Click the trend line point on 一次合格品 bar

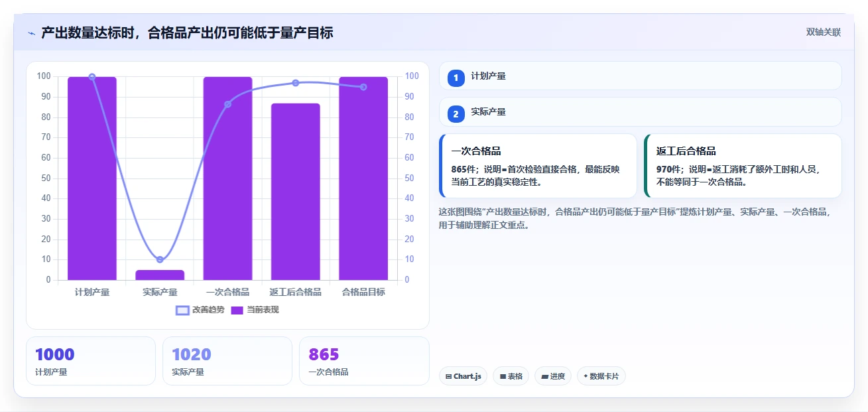[x=227, y=104]
